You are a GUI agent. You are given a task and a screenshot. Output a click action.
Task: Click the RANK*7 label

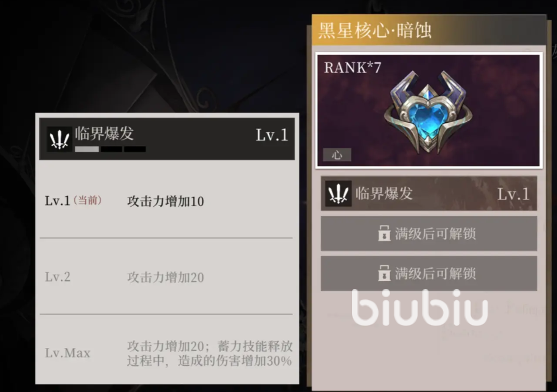tap(353, 68)
